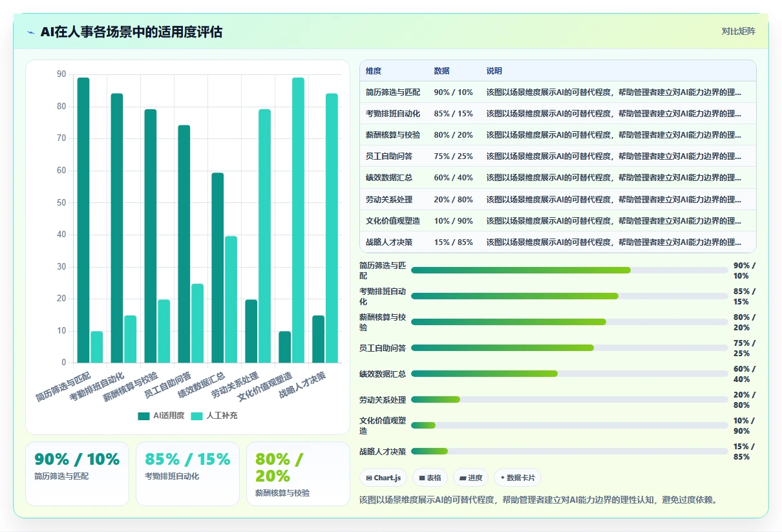Select the 劳动关系处理 table row name
The image size is (782, 532).
[389, 200]
